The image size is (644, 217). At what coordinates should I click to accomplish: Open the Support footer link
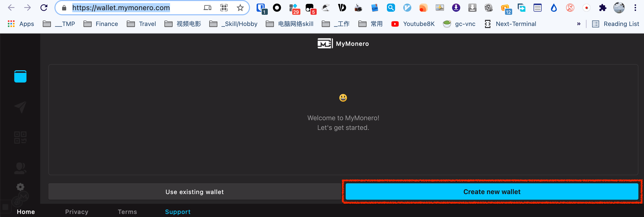pyautogui.click(x=178, y=212)
